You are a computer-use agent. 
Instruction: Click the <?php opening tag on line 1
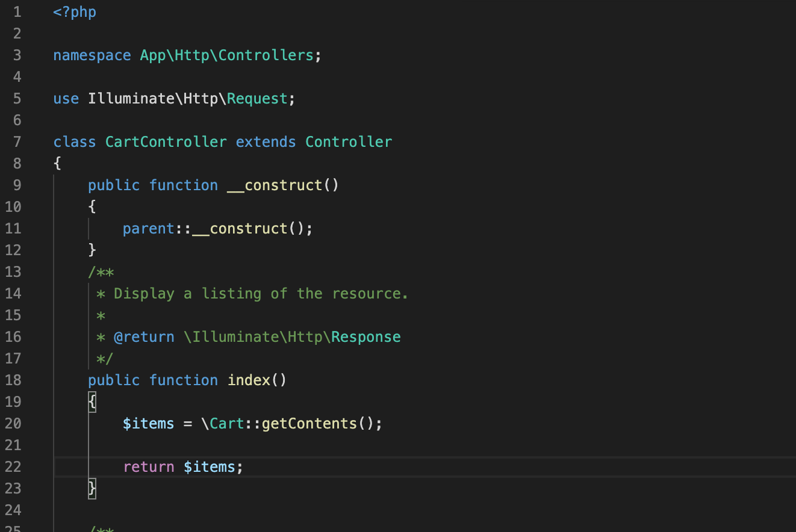[75, 12]
